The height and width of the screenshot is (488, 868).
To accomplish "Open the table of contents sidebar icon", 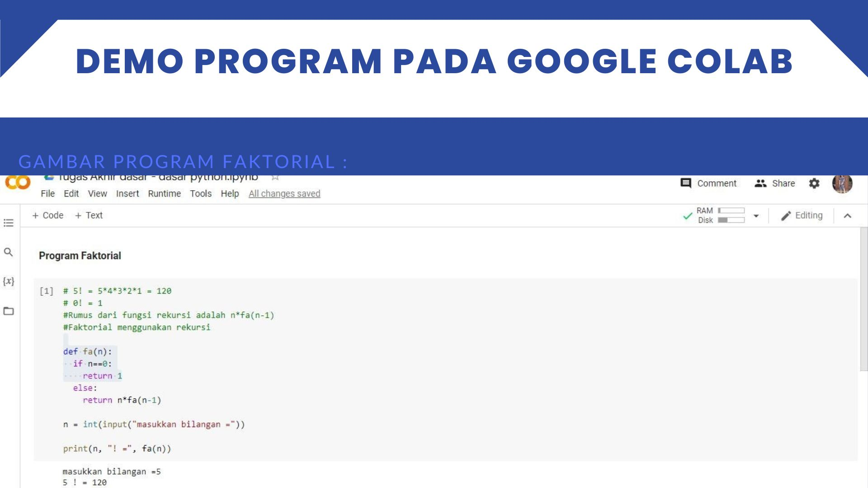I will pyautogui.click(x=9, y=223).
